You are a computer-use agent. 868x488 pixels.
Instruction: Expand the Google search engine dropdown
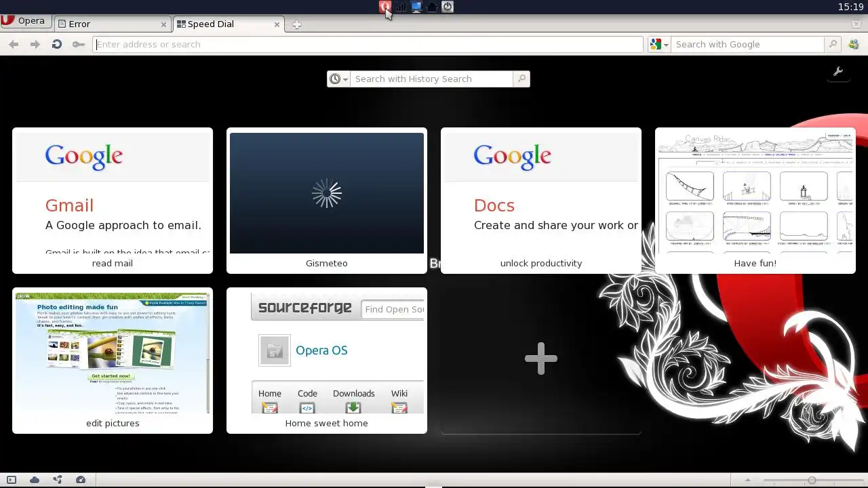658,44
